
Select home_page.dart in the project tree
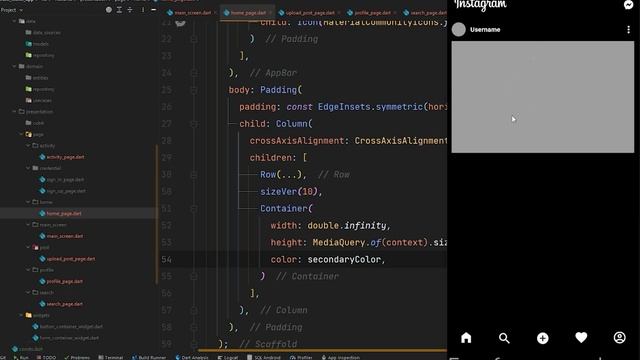(x=60, y=213)
